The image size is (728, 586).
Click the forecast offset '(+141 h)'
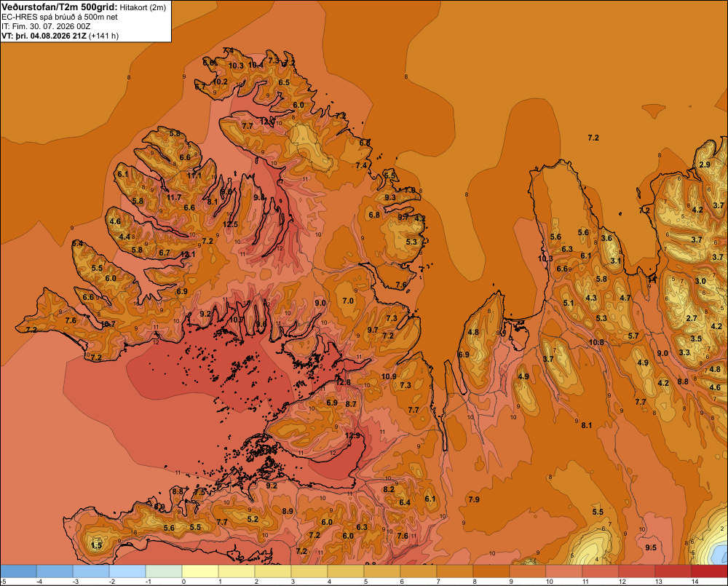[x=103, y=36]
